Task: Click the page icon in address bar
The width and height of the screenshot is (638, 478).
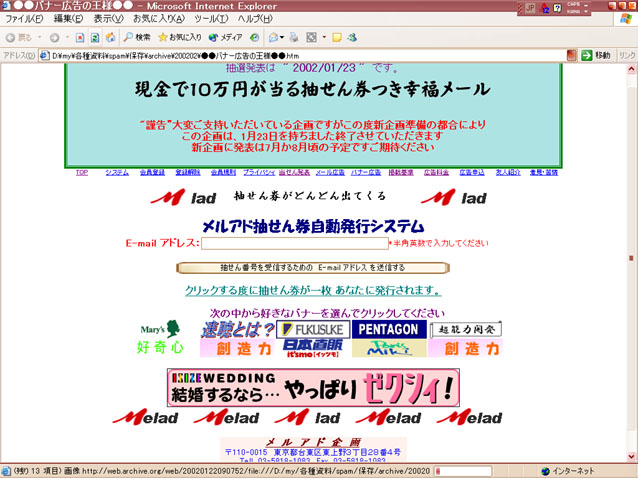Action: click(x=45, y=56)
